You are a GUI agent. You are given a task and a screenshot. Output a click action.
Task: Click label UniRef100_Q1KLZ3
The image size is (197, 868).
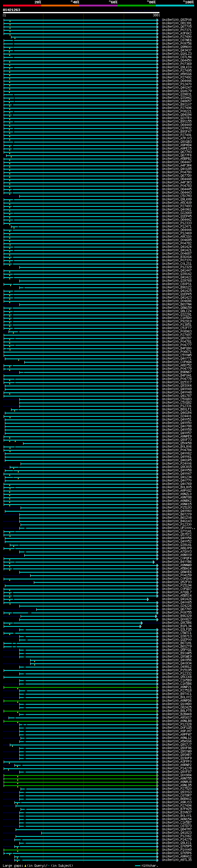[176, 54]
